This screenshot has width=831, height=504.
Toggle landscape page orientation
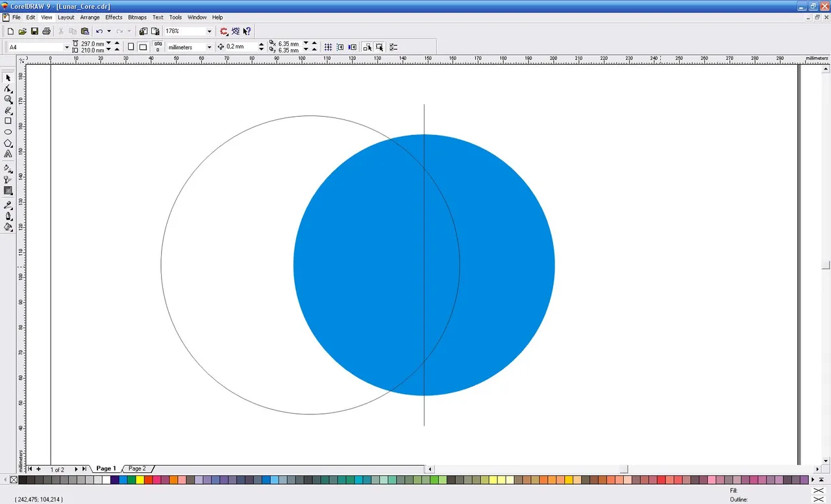coord(143,47)
